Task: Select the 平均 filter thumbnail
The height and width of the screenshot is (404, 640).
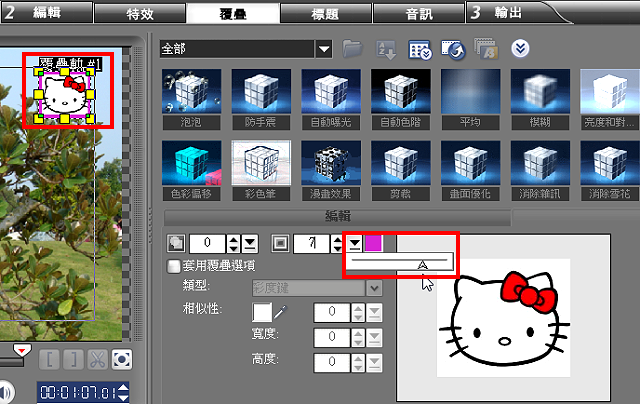Action: pos(471,91)
